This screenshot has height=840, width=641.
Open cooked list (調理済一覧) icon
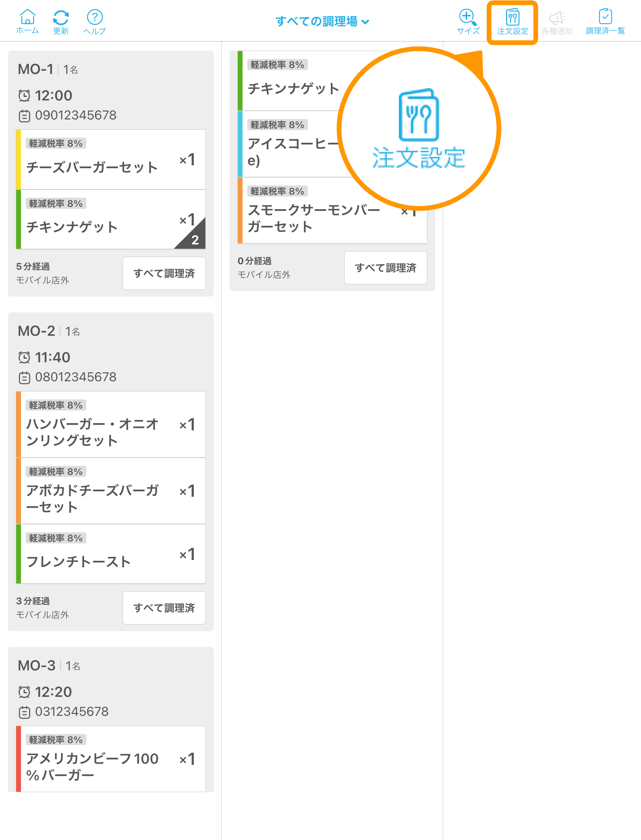point(605,22)
